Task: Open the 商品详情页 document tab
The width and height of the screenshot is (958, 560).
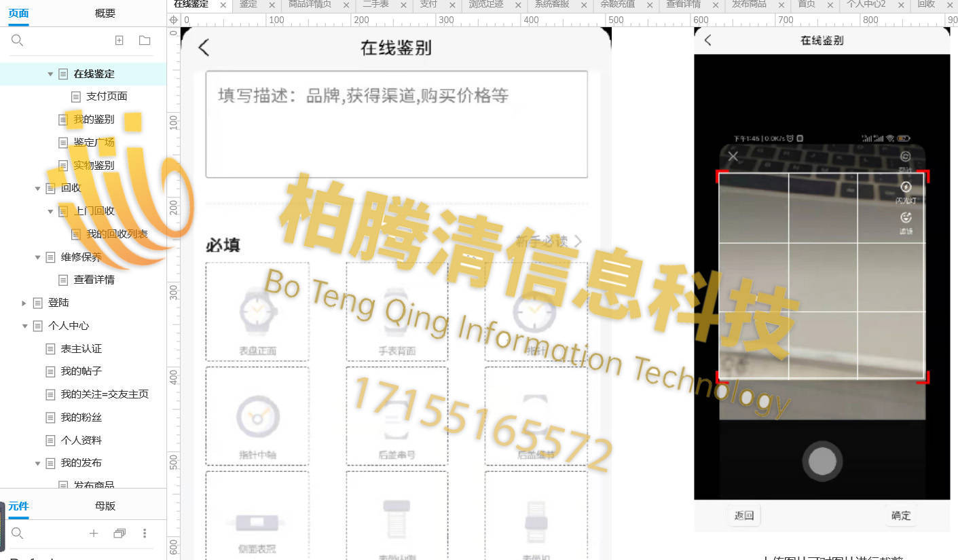Action: pos(310,4)
